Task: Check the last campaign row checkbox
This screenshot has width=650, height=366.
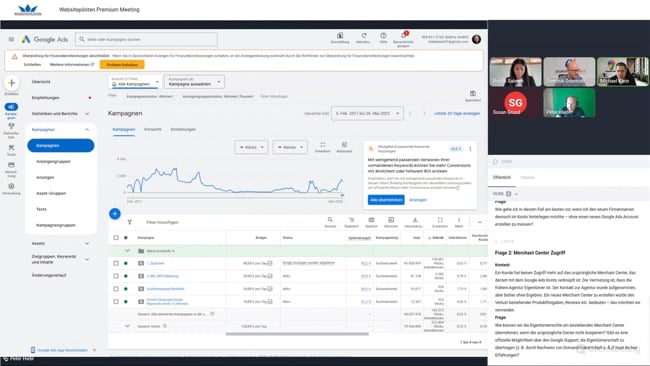Action: point(116,302)
